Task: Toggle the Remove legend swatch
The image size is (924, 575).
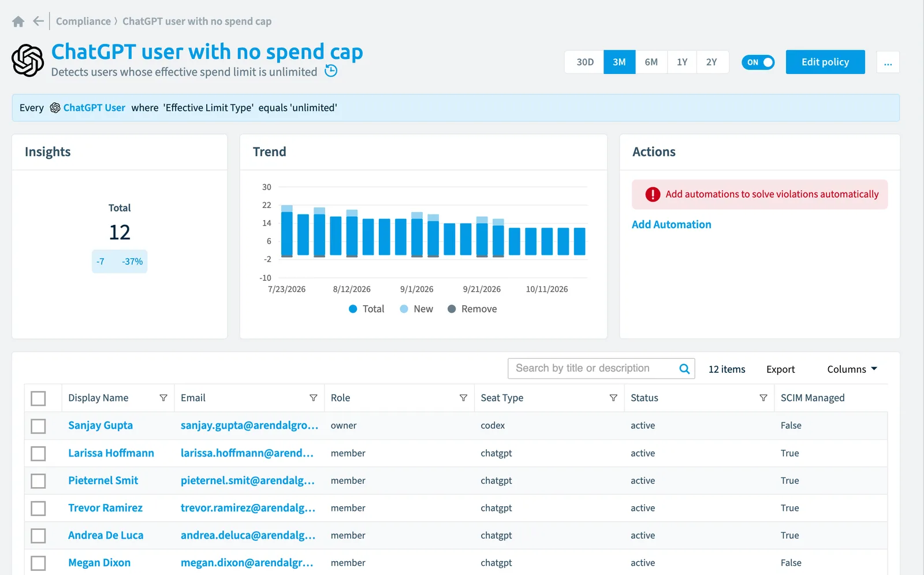Action: click(452, 309)
